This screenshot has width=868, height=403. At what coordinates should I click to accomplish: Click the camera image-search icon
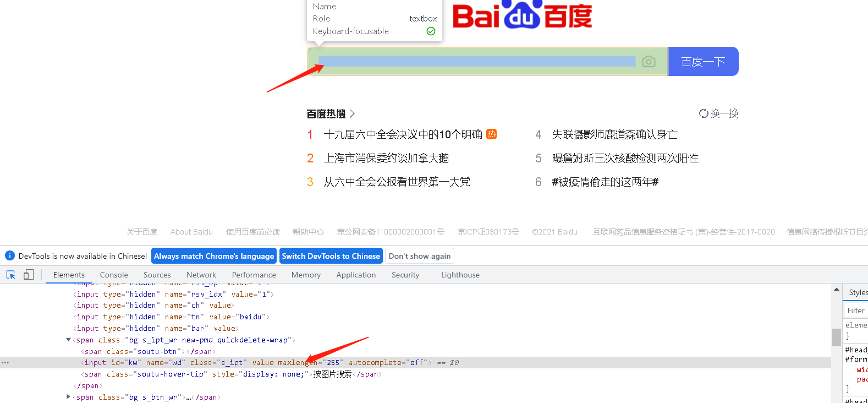click(649, 62)
